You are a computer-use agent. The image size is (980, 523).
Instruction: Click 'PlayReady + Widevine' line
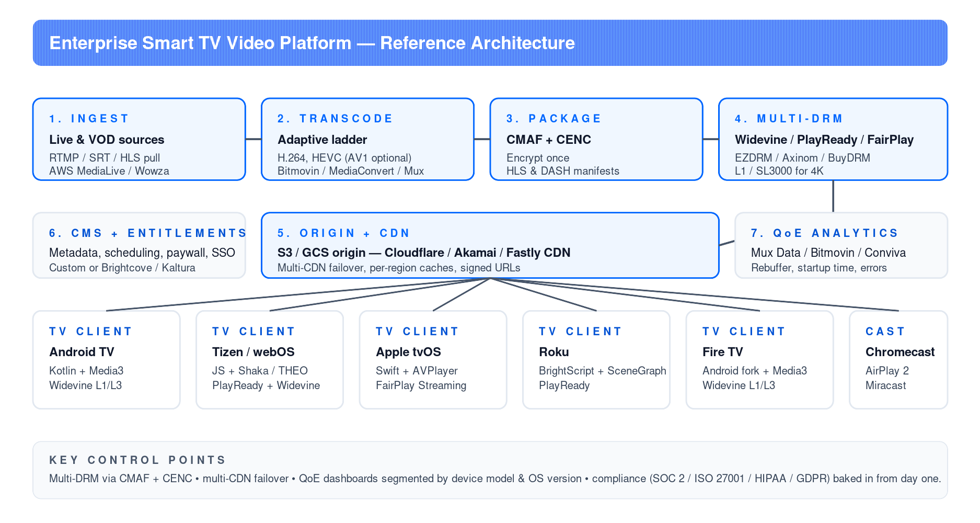266,385
